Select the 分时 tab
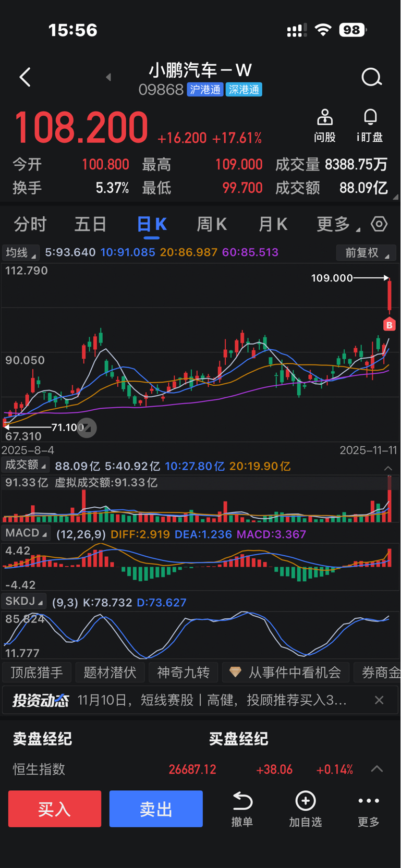Screen dimensions: 401x868 coord(30,224)
